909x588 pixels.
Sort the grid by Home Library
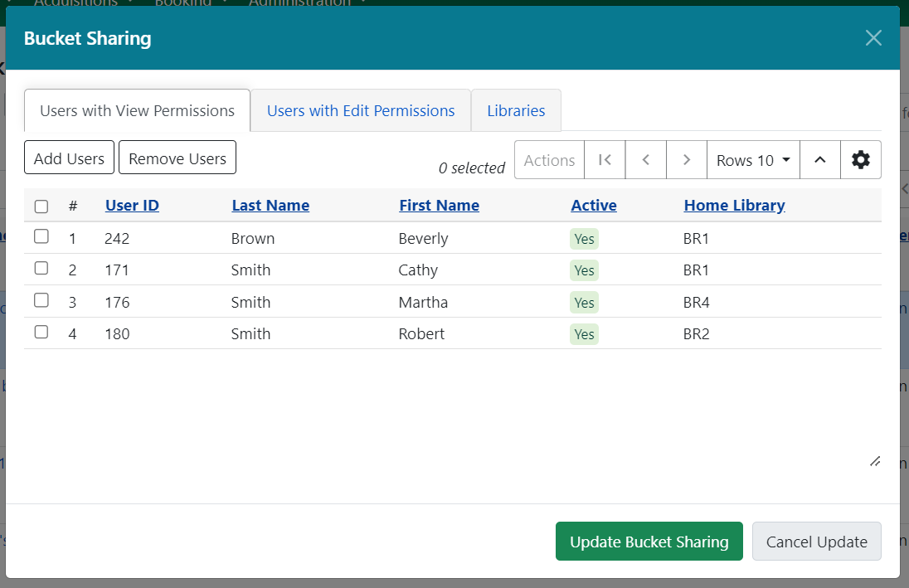pos(734,206)
